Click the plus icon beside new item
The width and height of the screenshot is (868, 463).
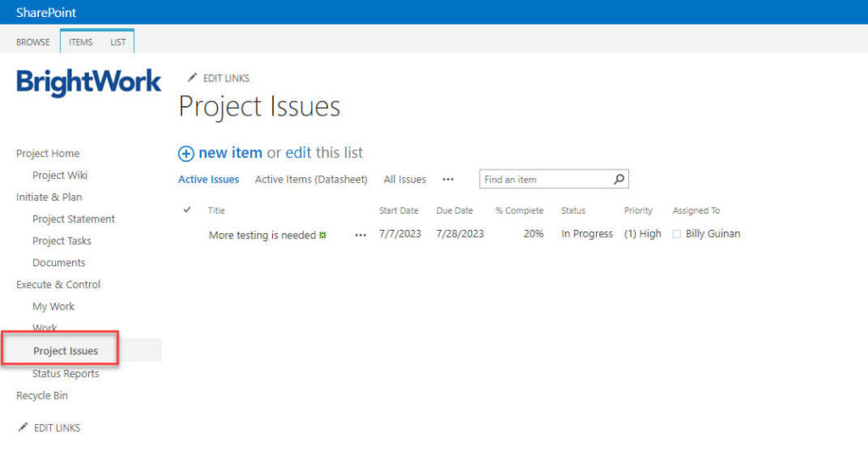[x=186, y=153]
